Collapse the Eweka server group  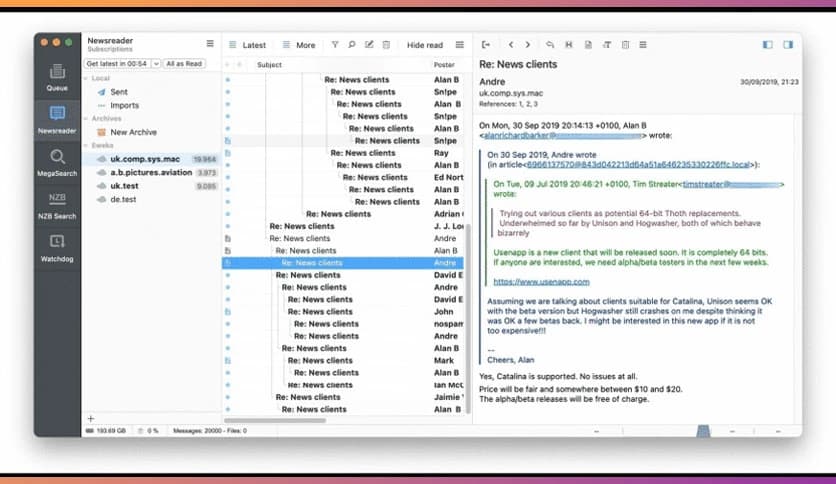tap(86, 145)
